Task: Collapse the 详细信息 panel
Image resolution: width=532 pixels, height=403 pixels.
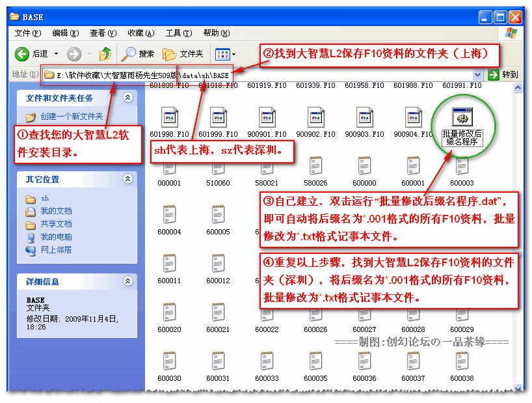Action: (128, 281)
